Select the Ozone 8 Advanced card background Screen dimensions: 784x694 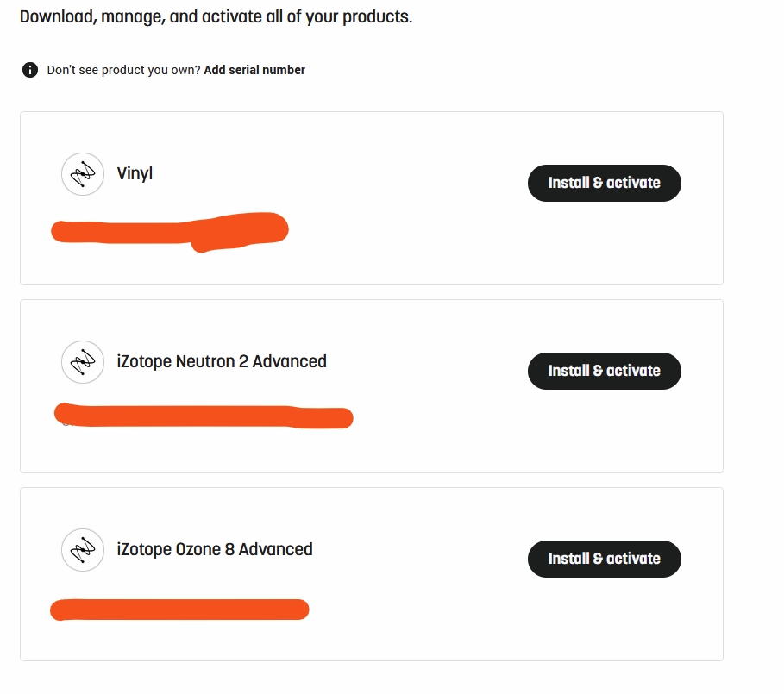[x=372, y=574]
